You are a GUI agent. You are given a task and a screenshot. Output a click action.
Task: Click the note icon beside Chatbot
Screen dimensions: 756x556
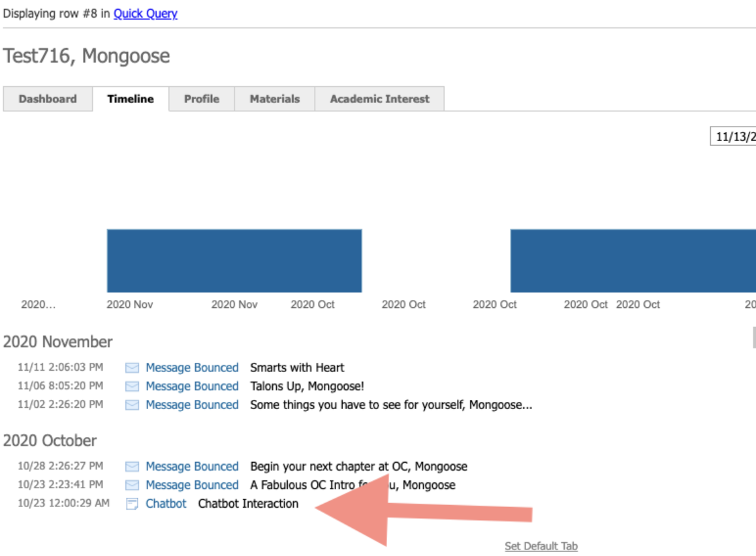[132, 504]
